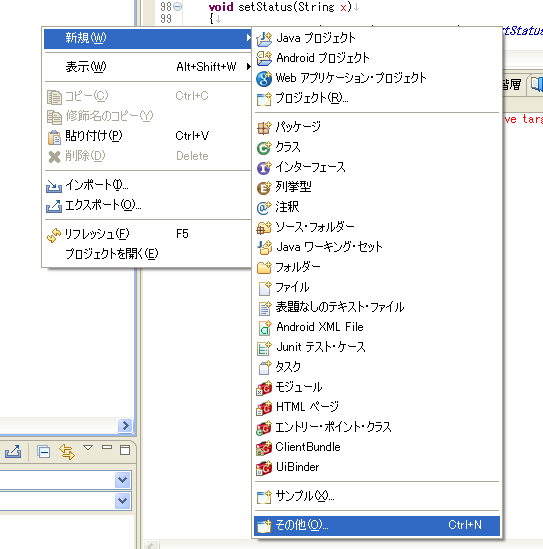Image resolution: width=543 pixels, height=549 pixels.
Task: Open the 新規 submenu entry
Action: [x=147, y=38]
